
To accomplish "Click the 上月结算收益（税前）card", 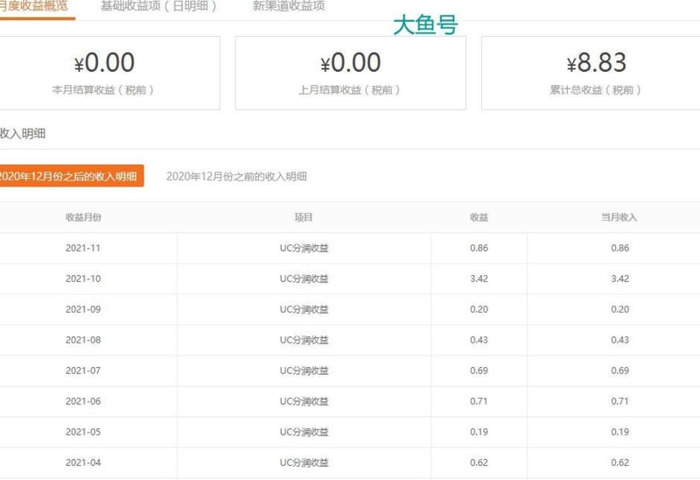I will (x=350, y=73).
